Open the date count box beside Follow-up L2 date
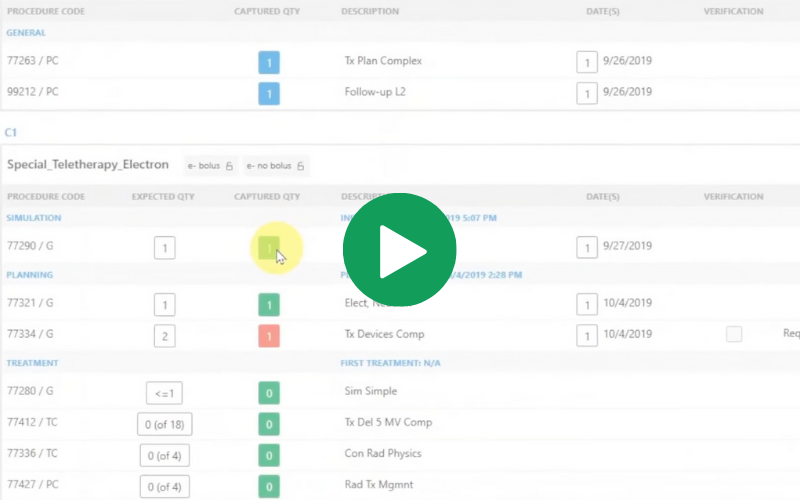The width and height of the screenshot is (800, 500). click(x=587, y=93)
